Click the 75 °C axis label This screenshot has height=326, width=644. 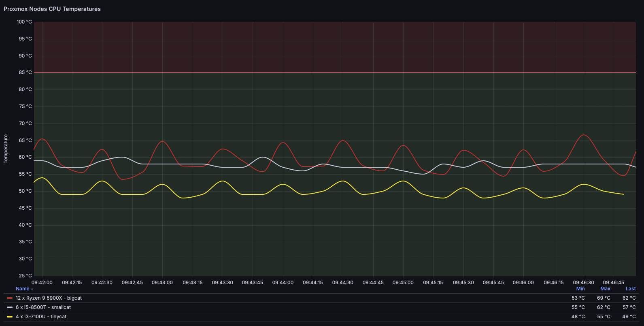[25, 107]
